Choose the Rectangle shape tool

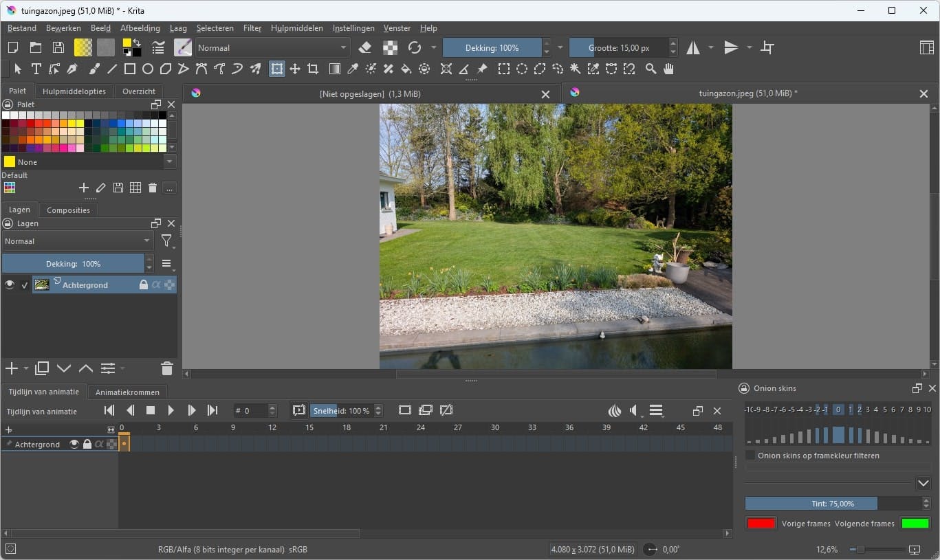tap(129, 69)
